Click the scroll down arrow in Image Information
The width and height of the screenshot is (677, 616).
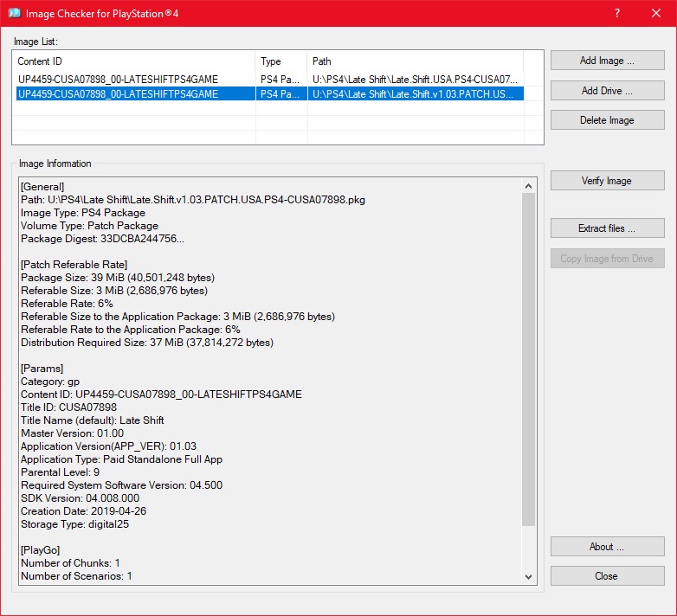pyautogui.click(x=528, y=577)
